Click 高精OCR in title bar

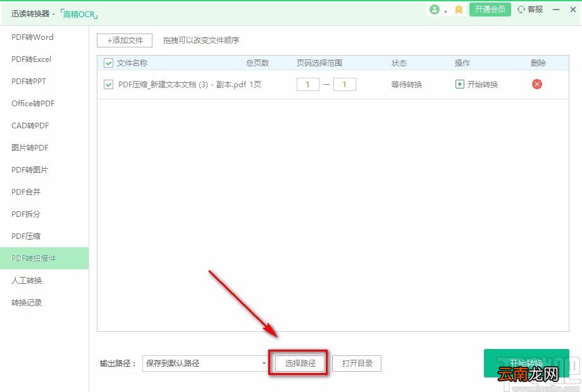coord(78,15)
